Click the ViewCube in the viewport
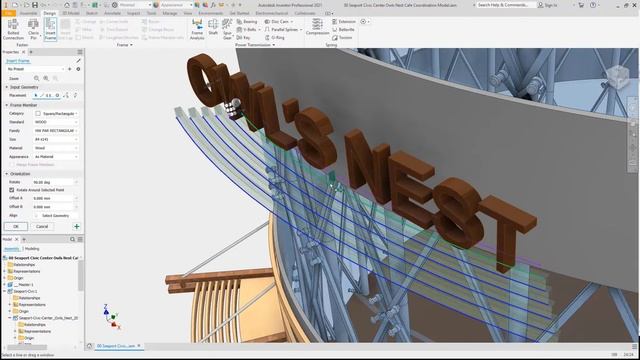 (618, 77)
